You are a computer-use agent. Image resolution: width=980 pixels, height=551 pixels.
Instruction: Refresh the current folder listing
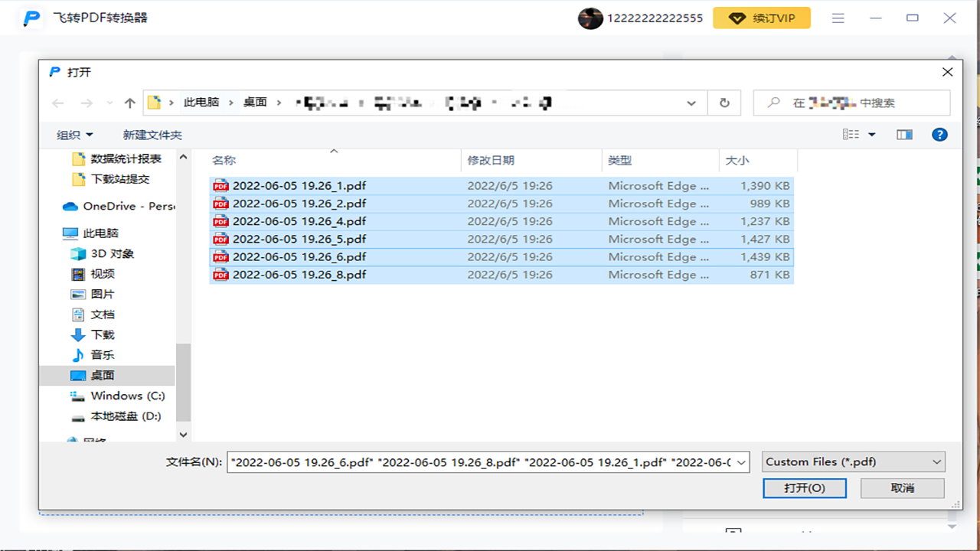[724, 103]
